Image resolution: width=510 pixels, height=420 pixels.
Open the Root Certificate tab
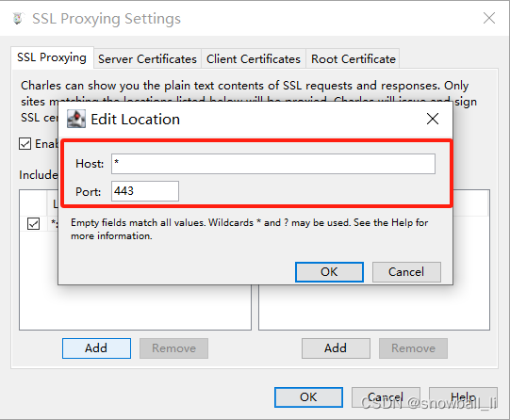[354, 59]
